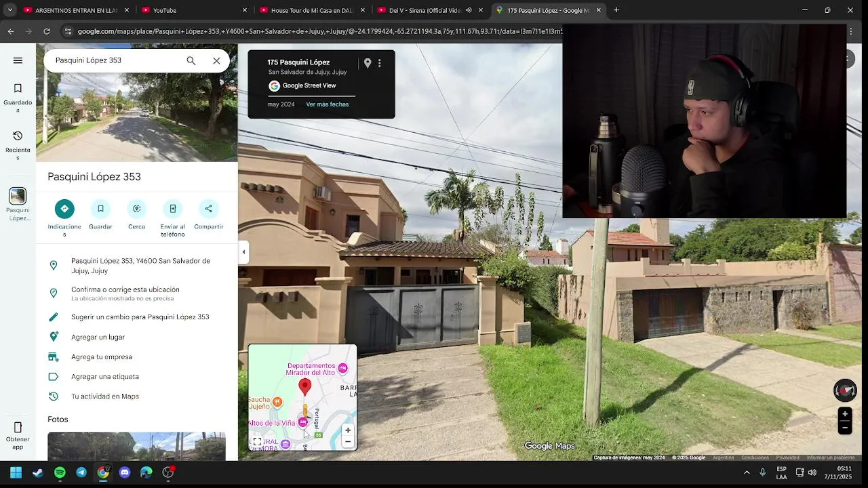This screenshot has height=488, width=868.
Task: Reload the current page
Action: (46, 31)
